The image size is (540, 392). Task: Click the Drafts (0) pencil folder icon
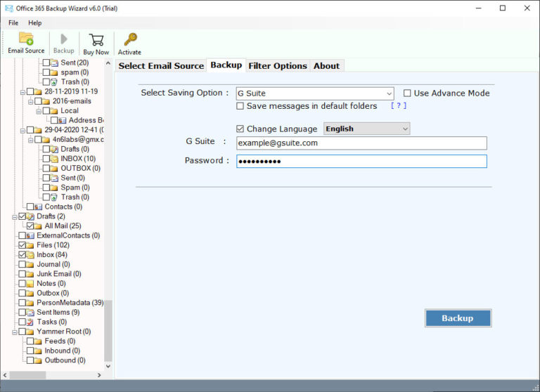(x=54, y=149)
